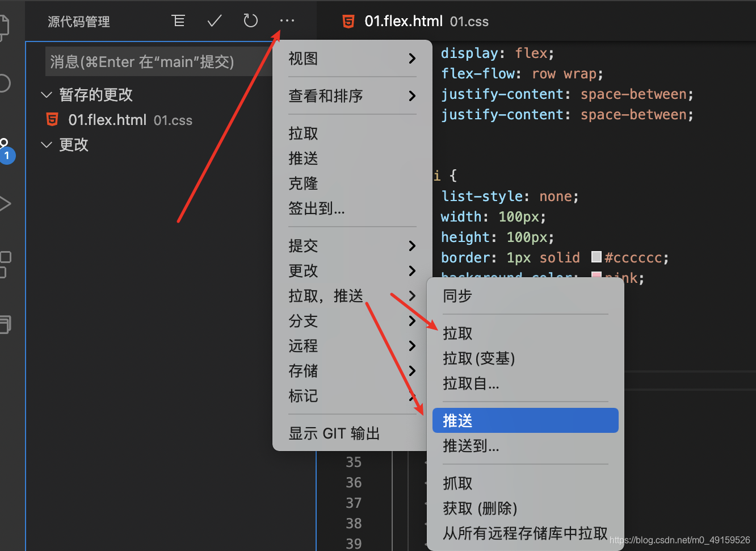Expand the 更改 submenu in the menu
The image size is (756, 551).
pyautogui.click(x=352, y=271)
